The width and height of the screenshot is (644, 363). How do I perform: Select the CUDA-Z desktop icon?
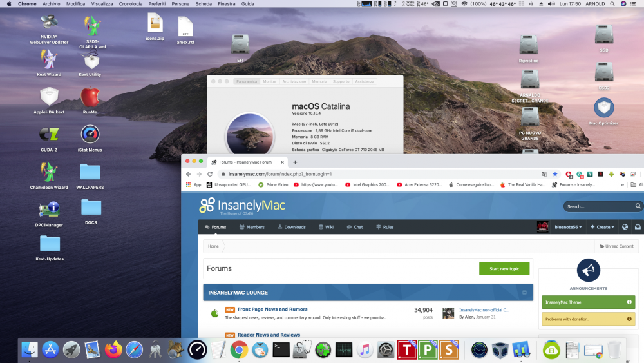tap(49, 134)
